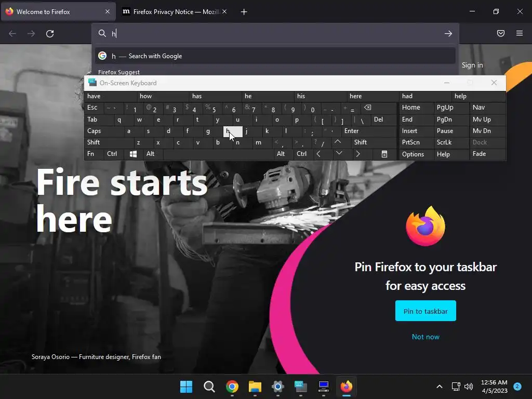
Task: Click the Google search suggestion icon row
Action: point(102,56)
